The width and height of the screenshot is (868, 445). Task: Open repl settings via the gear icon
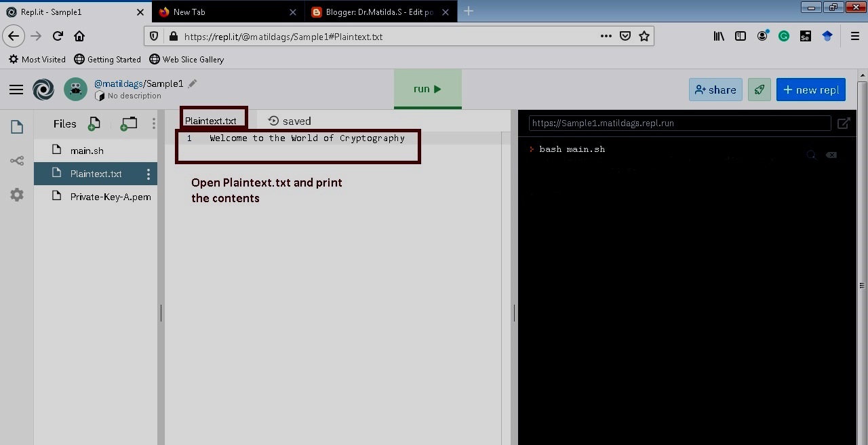(16, 195)
